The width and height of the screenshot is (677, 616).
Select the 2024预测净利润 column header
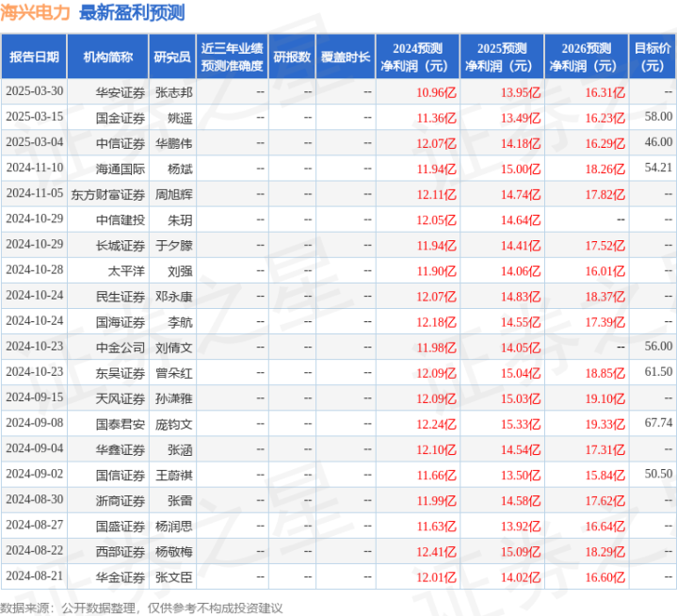pyautogui.click(x=417, y=57)
